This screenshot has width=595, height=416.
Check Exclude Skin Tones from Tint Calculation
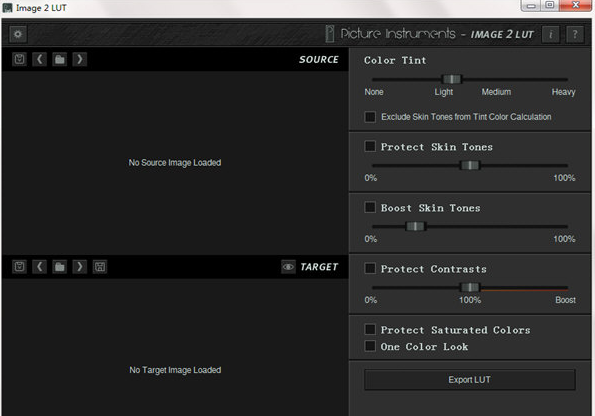(370, 117)
